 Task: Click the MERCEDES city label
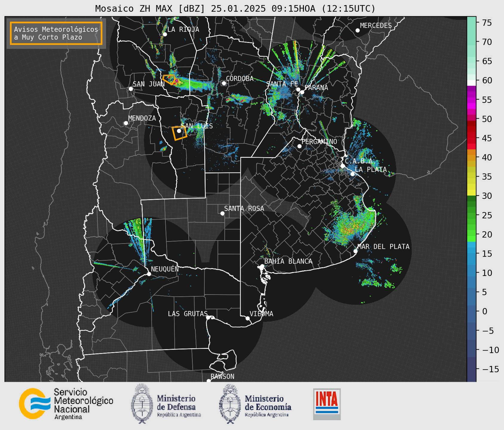point(376,26)
